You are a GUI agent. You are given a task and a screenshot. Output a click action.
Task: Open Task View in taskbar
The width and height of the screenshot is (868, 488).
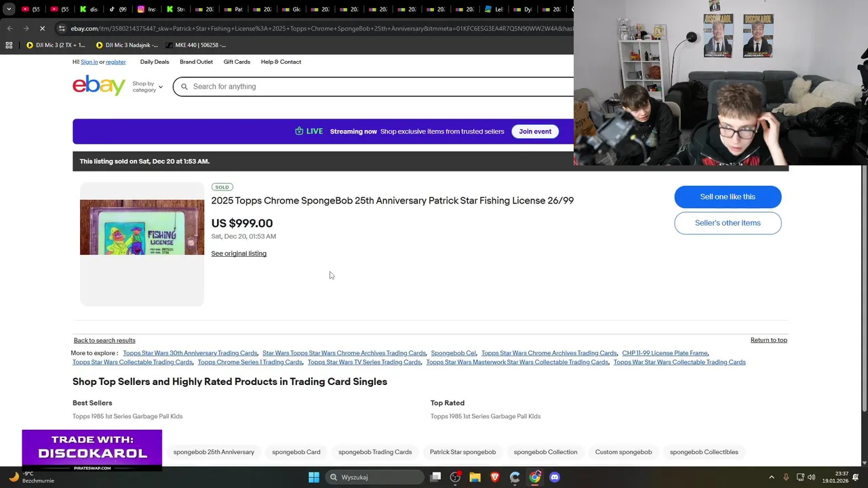[x=436, y=477]
